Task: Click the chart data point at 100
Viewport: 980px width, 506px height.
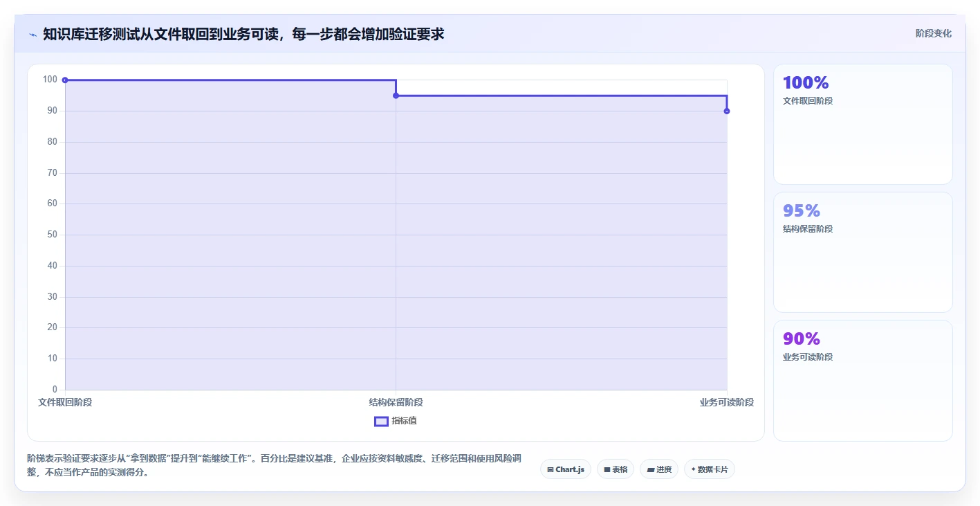Action: (x=65, y=80)
